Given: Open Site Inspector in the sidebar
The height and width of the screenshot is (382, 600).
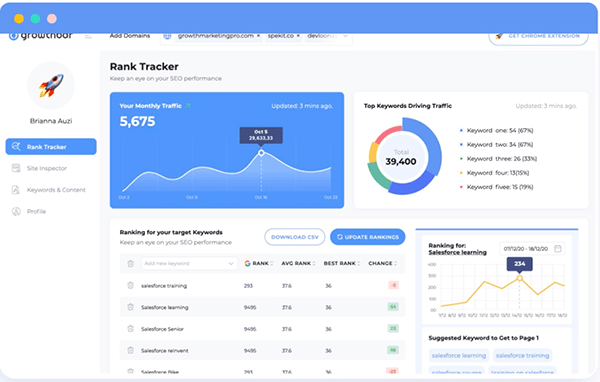Looking at the screenshot, I should [x=47, y=168].
